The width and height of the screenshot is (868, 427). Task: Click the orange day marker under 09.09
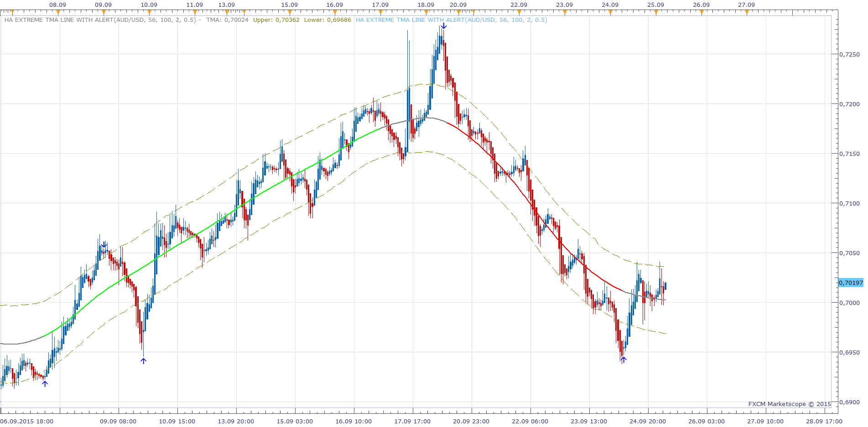pos(104,12)
